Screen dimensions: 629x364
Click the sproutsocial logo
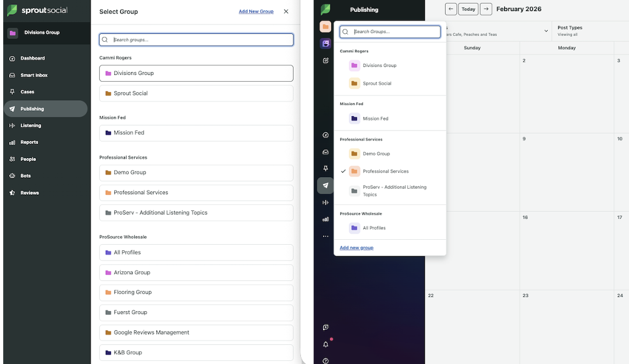coord(36,10)
